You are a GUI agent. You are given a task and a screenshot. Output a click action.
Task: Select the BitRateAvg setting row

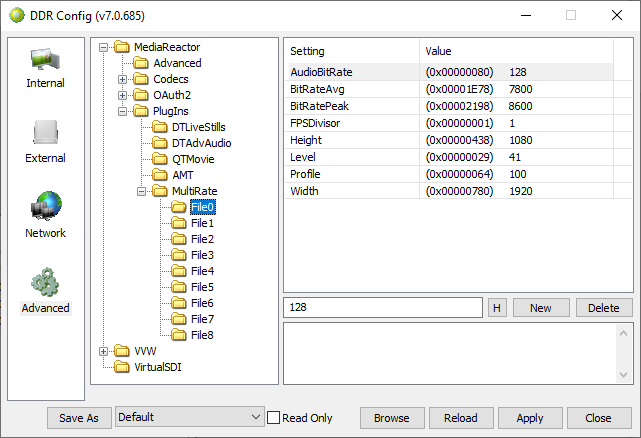pos(451,89)
